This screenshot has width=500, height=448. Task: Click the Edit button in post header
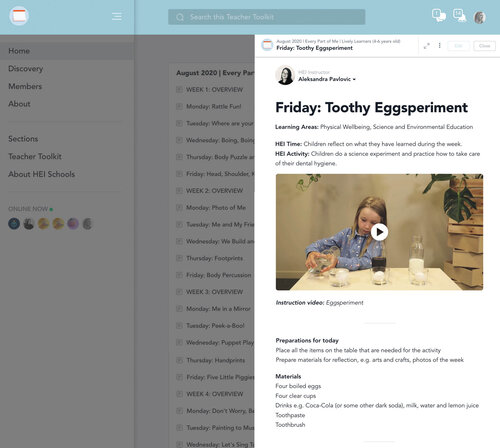(459, 46)
